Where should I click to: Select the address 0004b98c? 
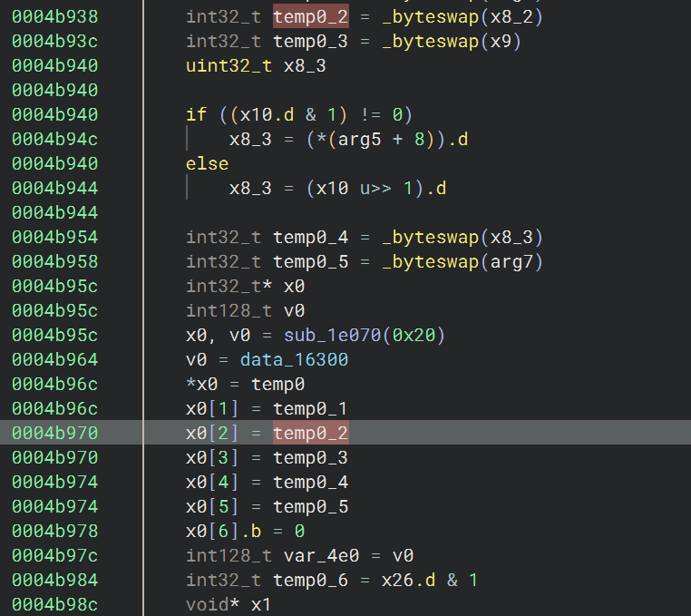point(54,604)
